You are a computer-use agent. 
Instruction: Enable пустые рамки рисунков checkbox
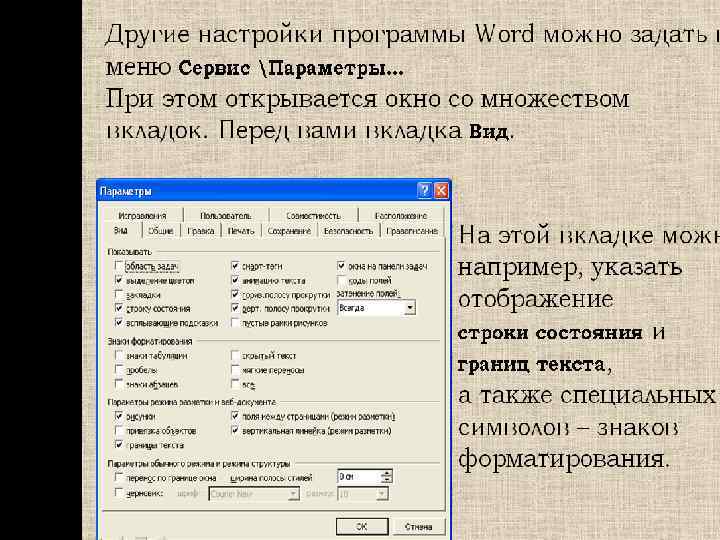(x=235, y=323)
